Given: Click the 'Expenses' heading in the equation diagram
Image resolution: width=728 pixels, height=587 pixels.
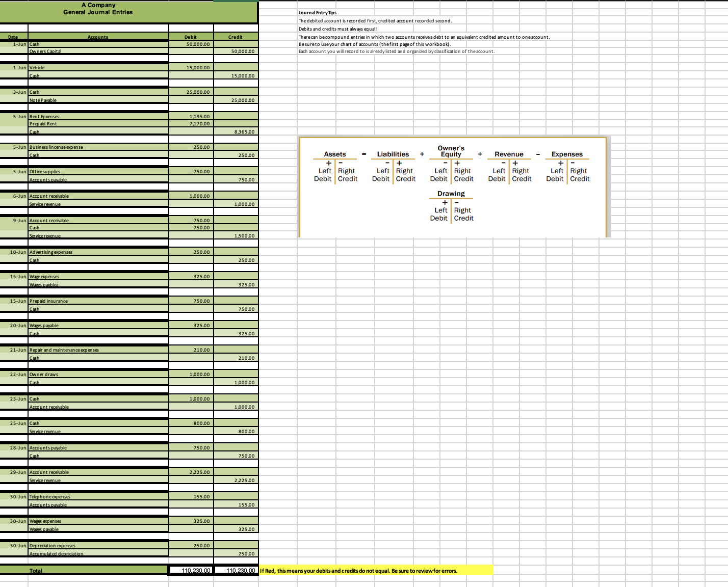Looking at the screenshot, I should click(x=567, y=154).
